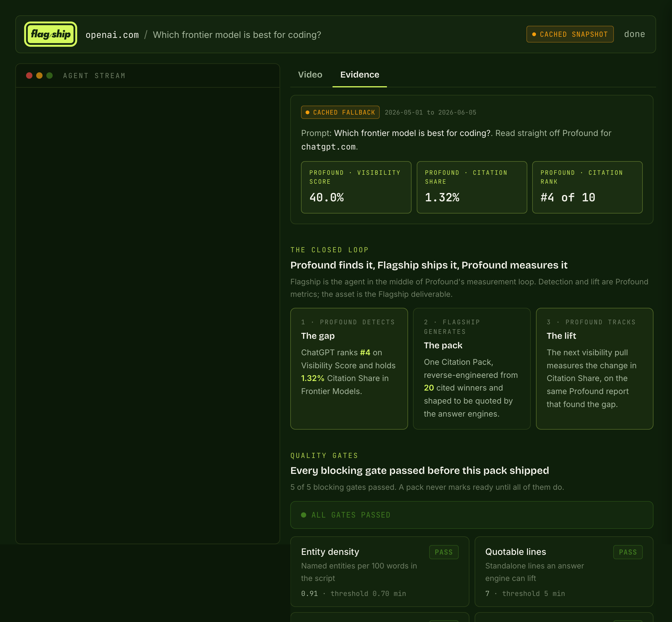Click the PASS badge on Entity density
This screenshot has height=622, width=672.
tap(444, 552)
